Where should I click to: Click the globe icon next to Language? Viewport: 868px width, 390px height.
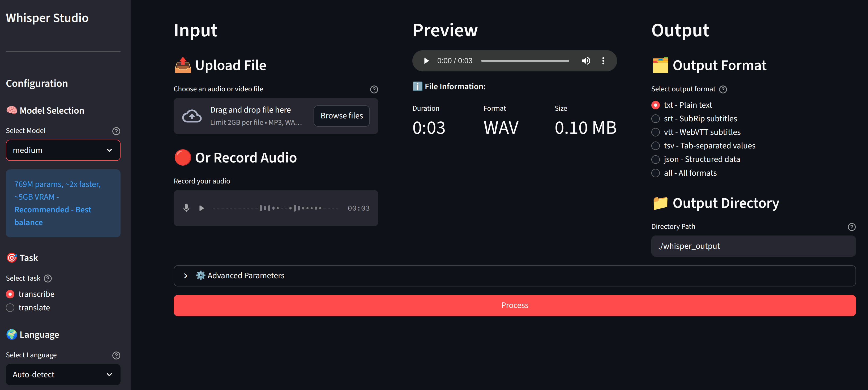click(x=12, y=335)
